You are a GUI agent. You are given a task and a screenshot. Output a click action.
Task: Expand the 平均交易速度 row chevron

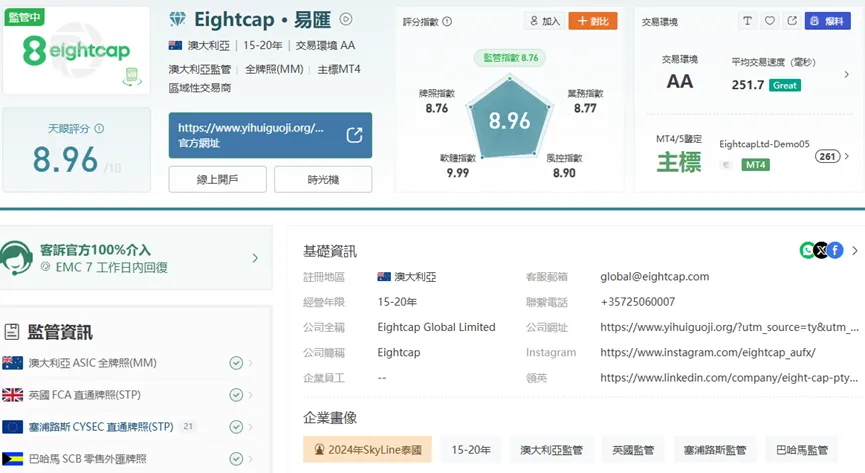847,74
